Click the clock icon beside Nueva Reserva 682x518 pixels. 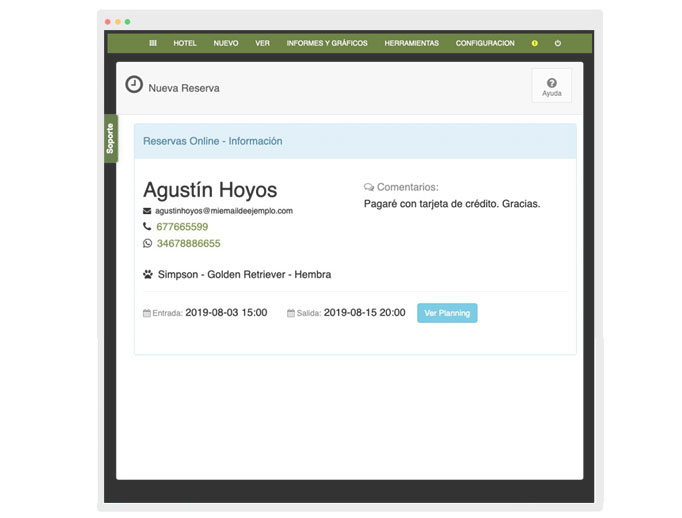pos(134,85)
